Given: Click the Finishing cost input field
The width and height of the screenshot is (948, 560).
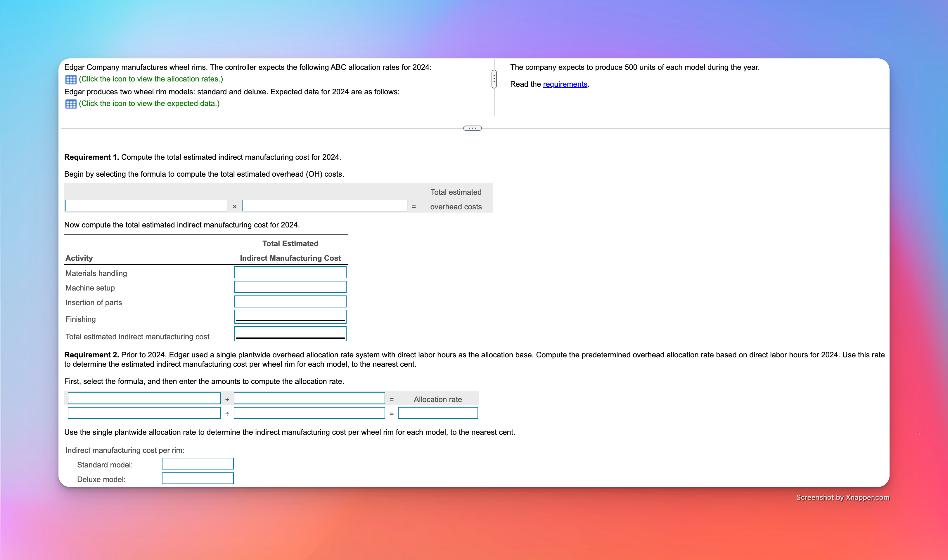Looking at the screenshot, I should pos(290,316).
